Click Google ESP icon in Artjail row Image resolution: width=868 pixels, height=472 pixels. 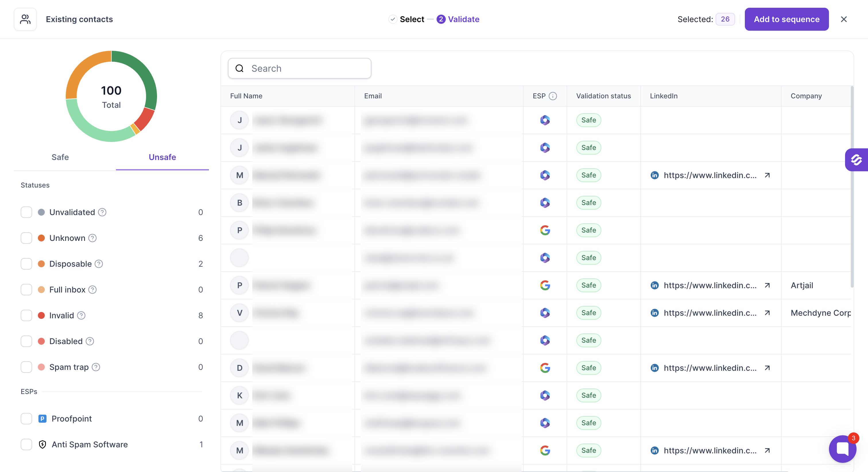545,285
